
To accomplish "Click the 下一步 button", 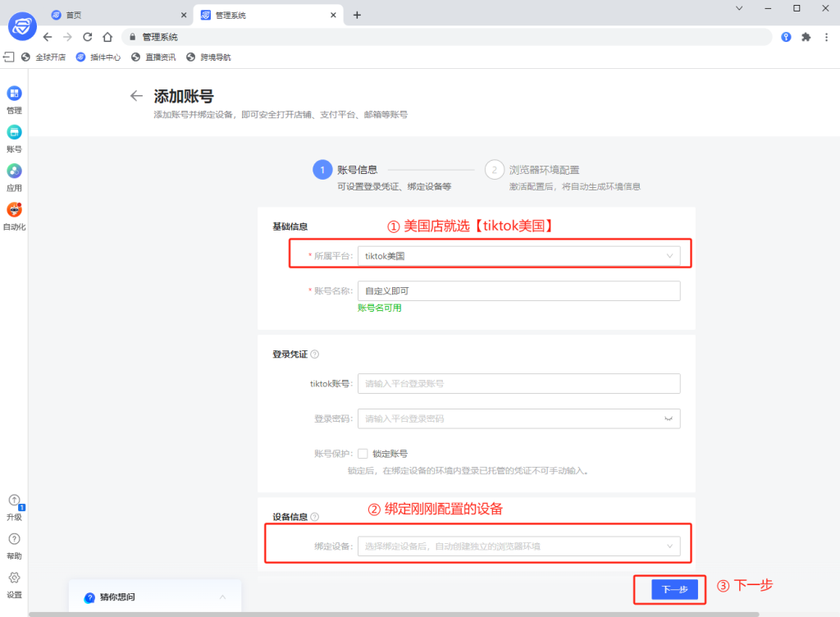I will tap(674, 589).
